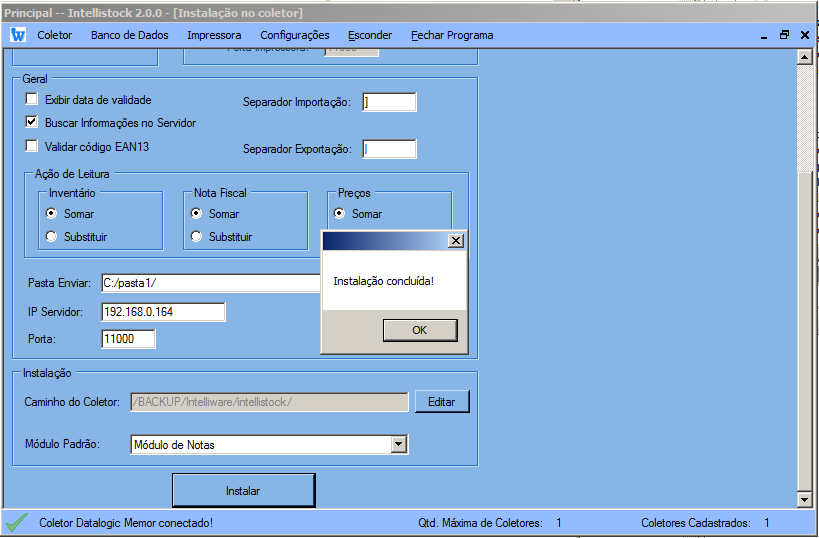Screen dimensions: 819x538
Task: Focus the Separador Exportação field
Action: coord(389,149)
